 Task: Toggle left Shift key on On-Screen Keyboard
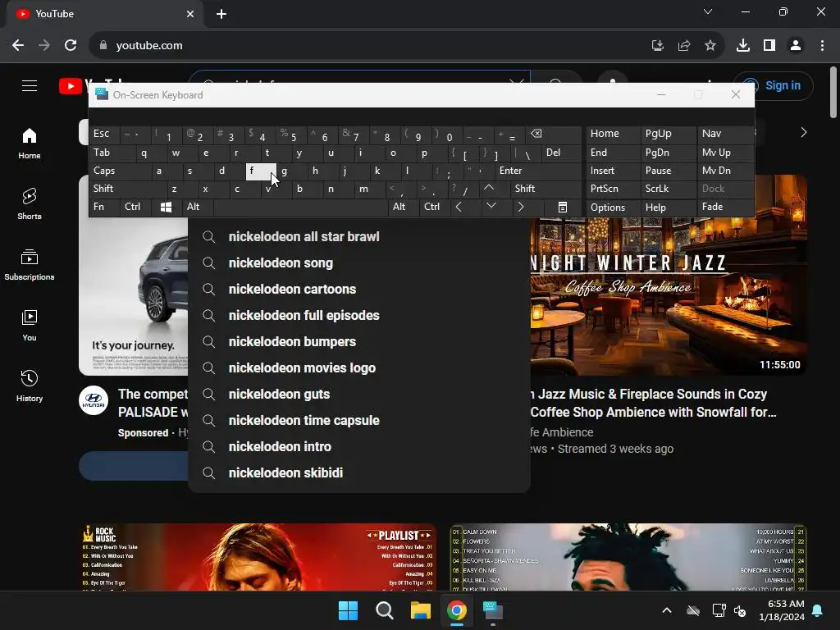[127, 189]
